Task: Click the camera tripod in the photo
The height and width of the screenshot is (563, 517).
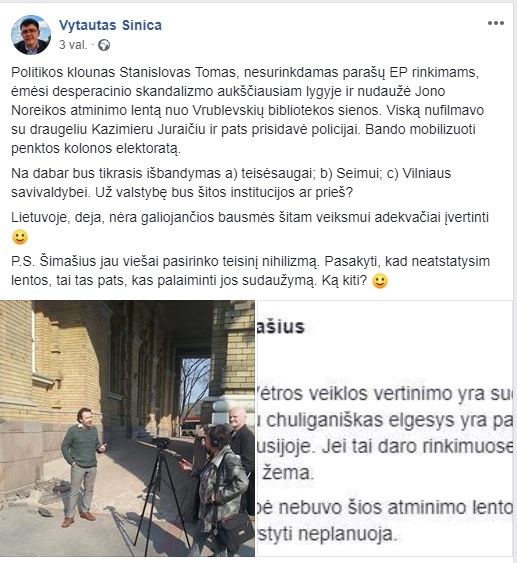Action: pos(160,495)
